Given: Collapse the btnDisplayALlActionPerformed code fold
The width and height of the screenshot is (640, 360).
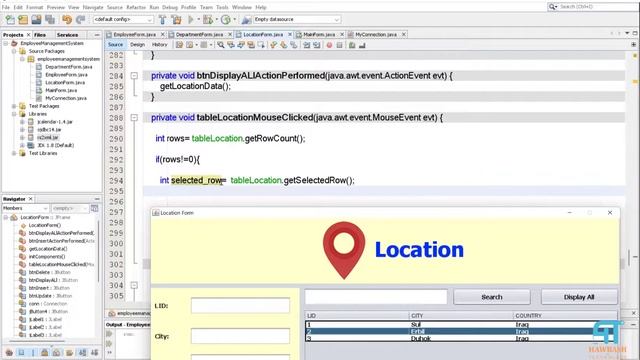Looking at the screenshot, I should (134, 76).
